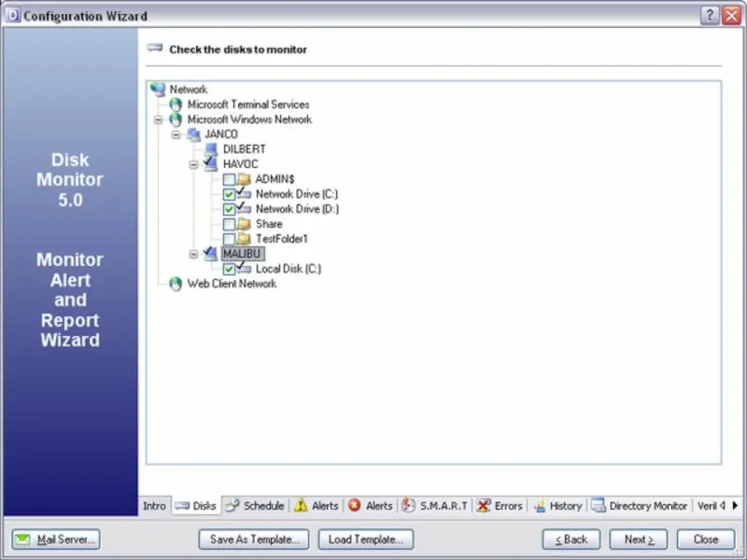Select the Share tree label
Screen dimensions: 747x560
[x=269, y=224]
